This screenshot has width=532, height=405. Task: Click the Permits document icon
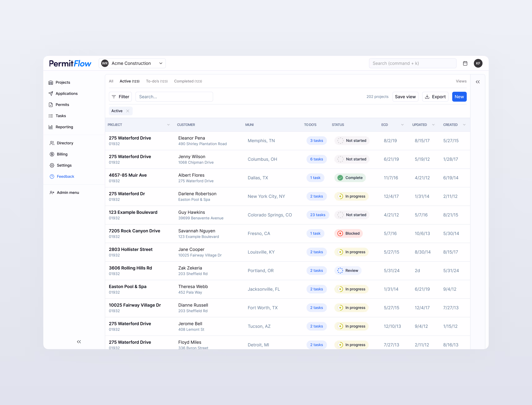pos(51,105)
